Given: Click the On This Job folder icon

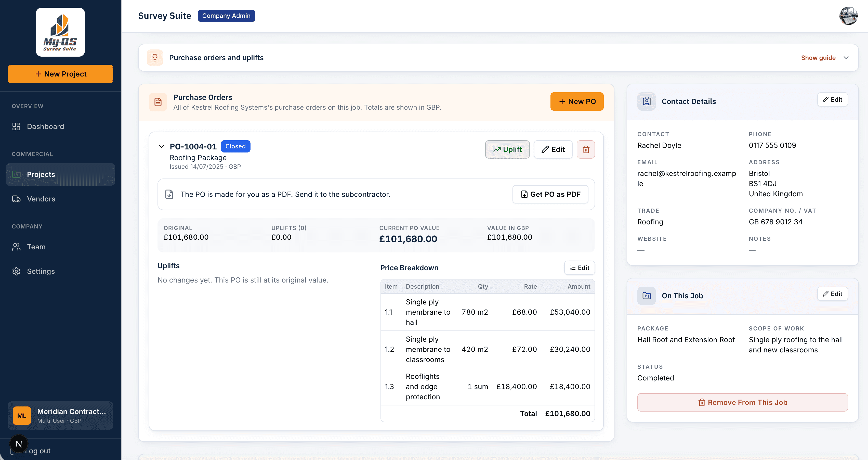Looking at the screenshot, I should (x=646, y=296).
